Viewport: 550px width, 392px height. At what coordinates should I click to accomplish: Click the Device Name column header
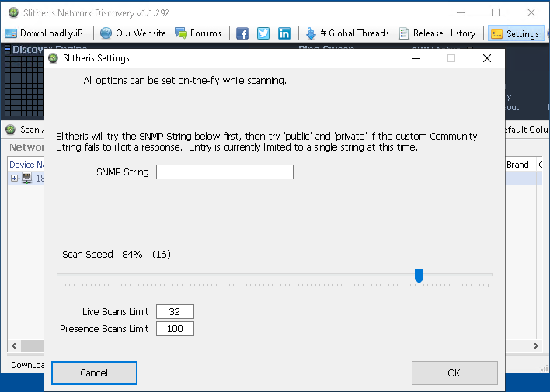tap(26, 165)
